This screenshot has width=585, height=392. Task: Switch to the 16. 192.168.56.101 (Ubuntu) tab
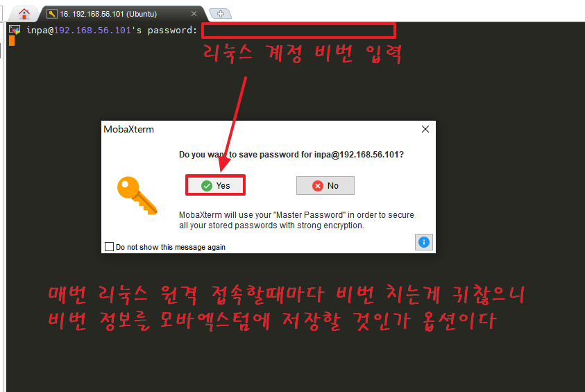coord(123,14)
